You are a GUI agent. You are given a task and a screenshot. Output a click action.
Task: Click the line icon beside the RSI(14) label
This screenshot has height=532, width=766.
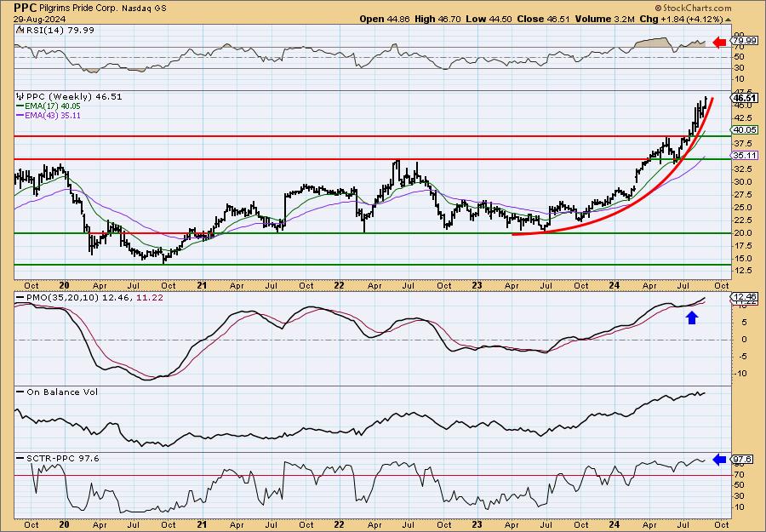tap(20, 30)
